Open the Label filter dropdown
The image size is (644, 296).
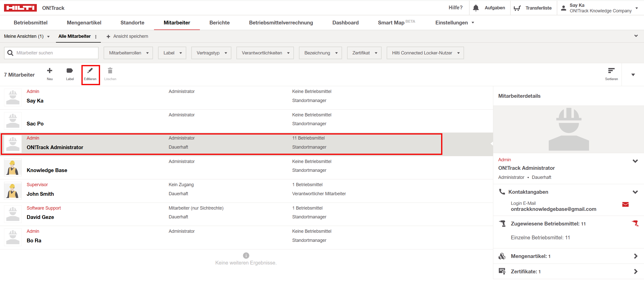pyautogui.click(x=172, y=53)
